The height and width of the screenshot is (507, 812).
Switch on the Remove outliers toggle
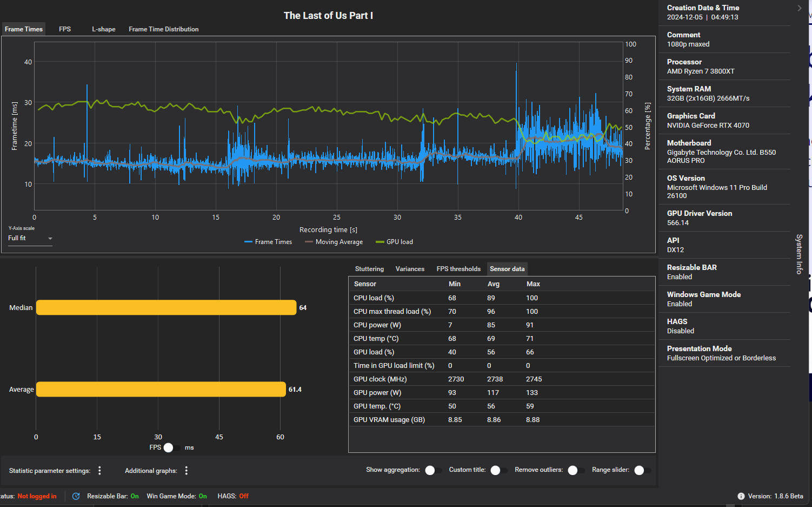point(576,470)
